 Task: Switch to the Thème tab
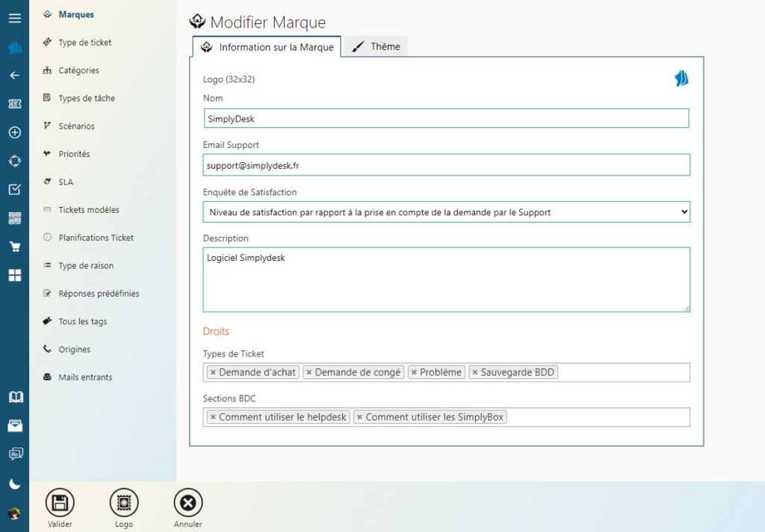(377, 46)
